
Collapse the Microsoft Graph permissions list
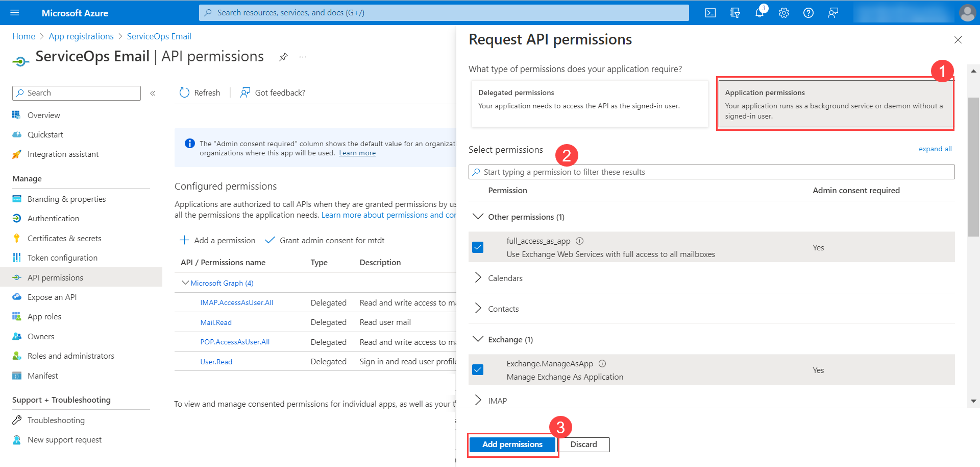tap(185, 283)
